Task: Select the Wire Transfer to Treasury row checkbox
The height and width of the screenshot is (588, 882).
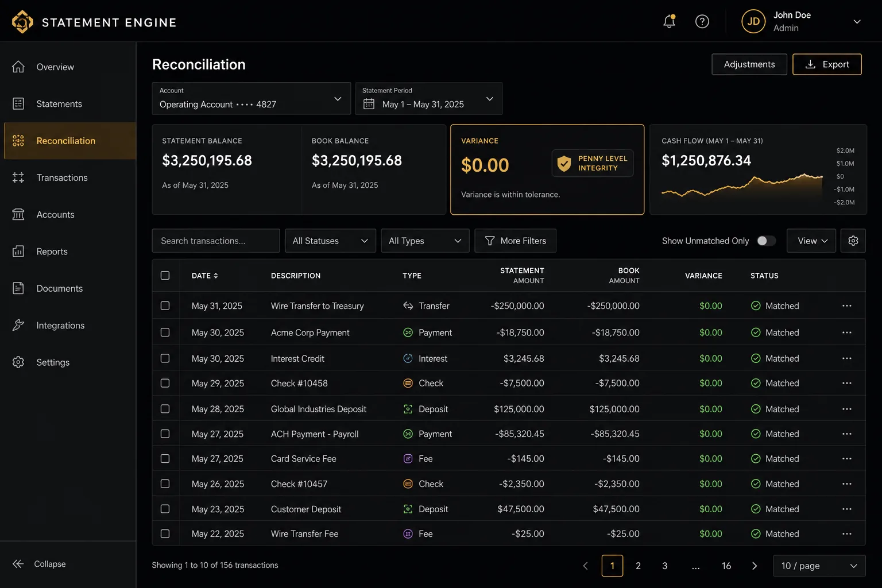Action: point(165,306)
